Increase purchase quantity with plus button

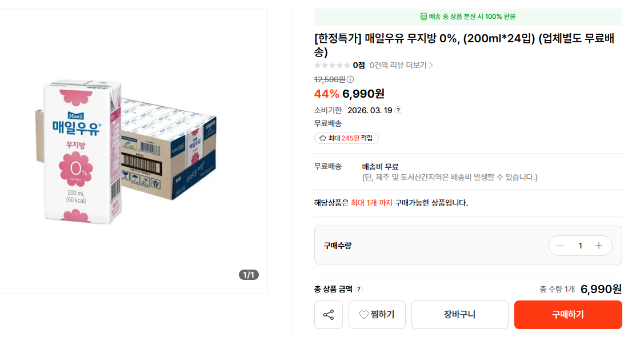tap(599, 246)
